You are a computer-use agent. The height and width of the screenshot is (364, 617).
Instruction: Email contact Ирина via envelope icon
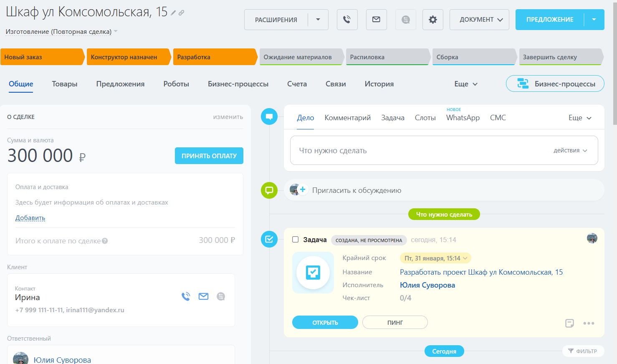tap(203, 296)
